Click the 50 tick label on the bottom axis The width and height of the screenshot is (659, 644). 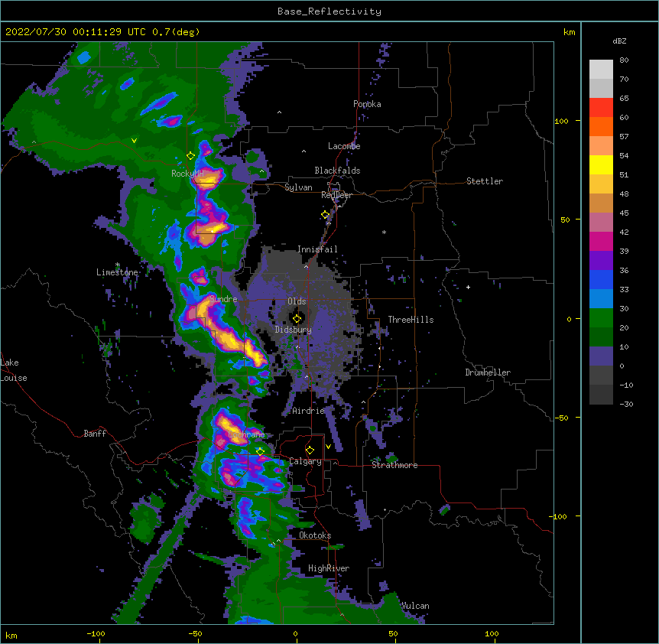coord(393,634)
